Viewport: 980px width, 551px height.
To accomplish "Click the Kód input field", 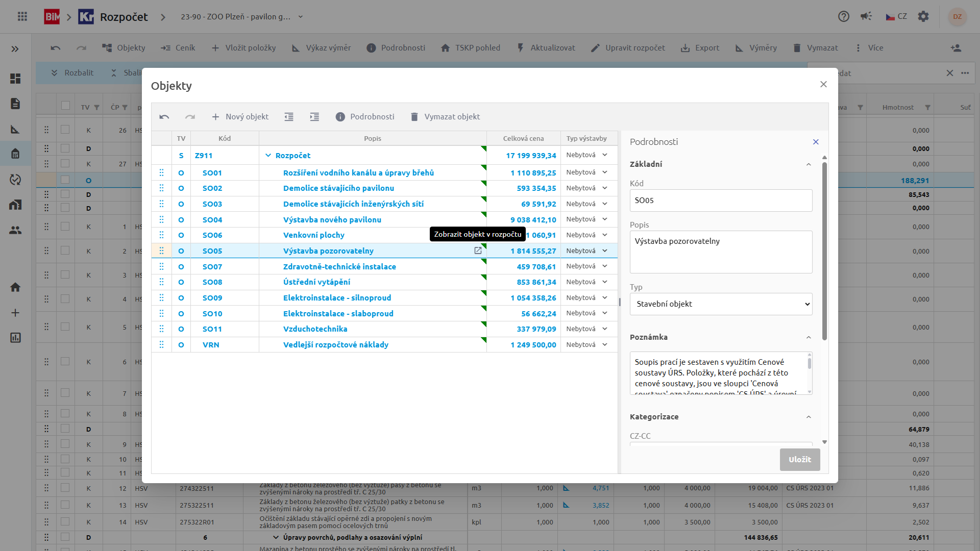I will [721, 201].
